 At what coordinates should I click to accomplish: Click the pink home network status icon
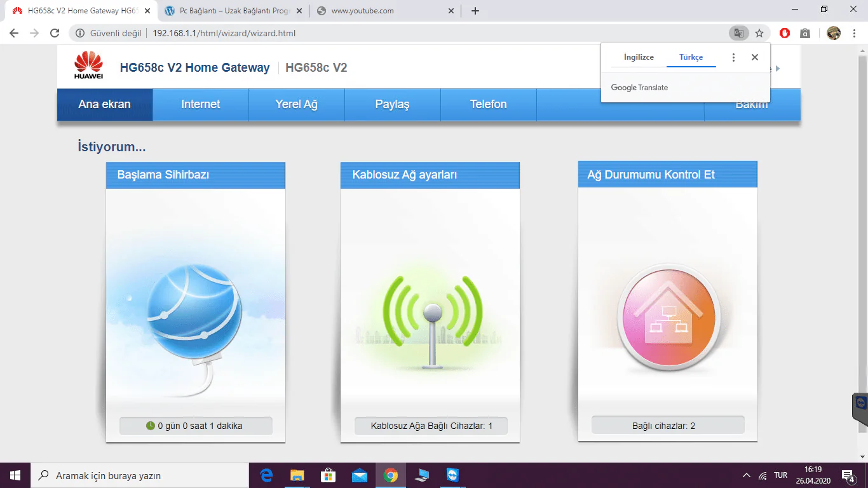[x=667, y=319]
